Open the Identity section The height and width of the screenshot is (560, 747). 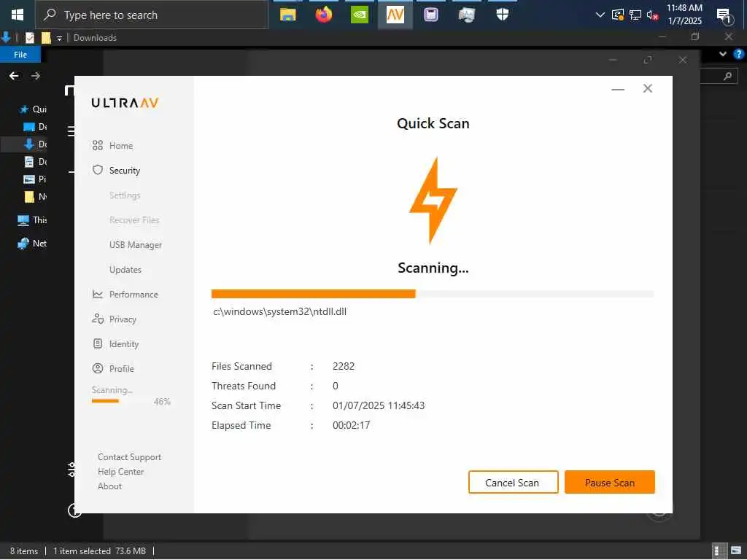124,344
